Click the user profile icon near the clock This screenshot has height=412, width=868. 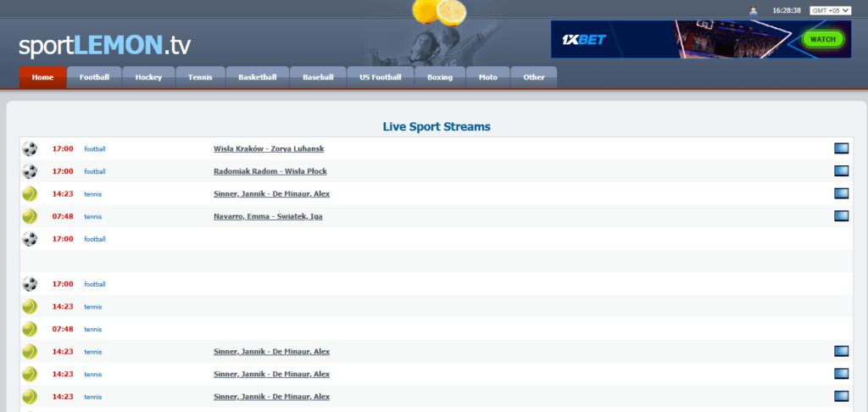pos(754,10)
